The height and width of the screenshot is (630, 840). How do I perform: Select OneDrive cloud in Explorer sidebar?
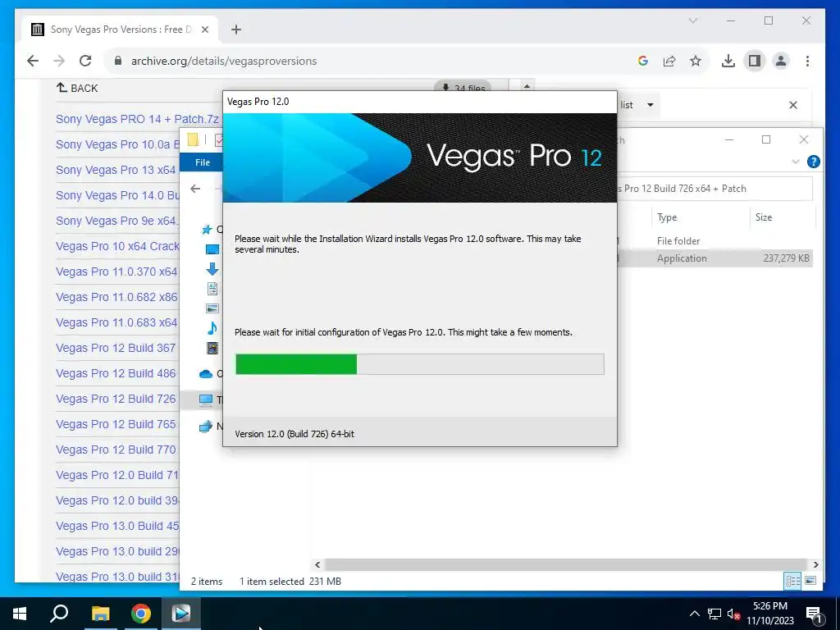[x=206, y=374]
